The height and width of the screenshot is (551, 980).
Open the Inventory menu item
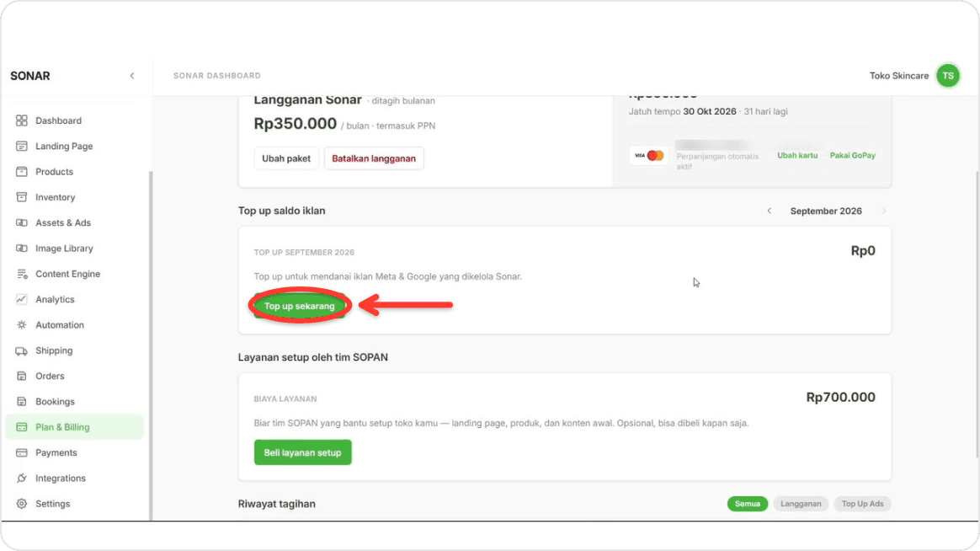coord(74,197)
